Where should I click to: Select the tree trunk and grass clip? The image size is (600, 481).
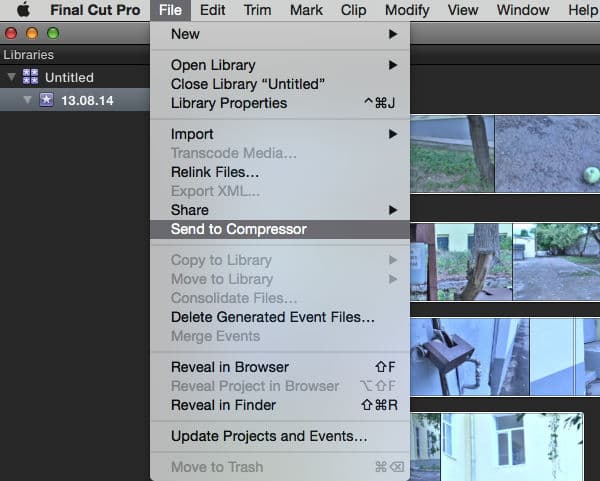(452, 154)
